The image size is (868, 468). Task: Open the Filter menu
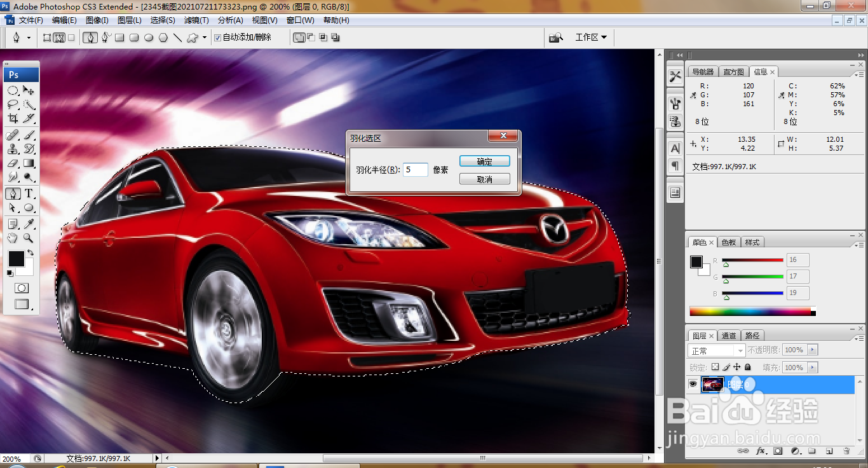click(x=196, y=20)
